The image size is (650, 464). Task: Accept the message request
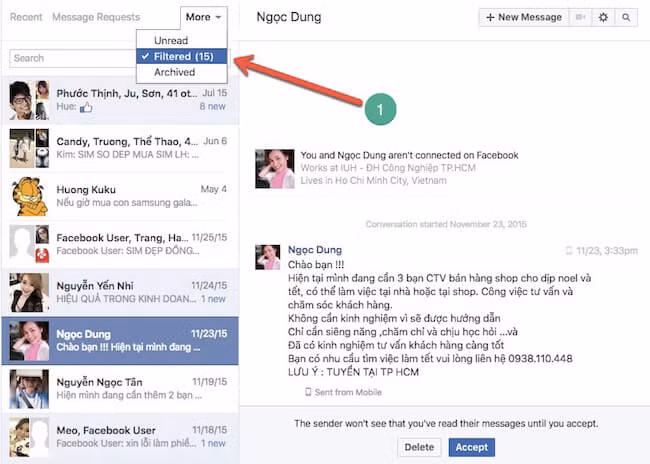point(471,447)
